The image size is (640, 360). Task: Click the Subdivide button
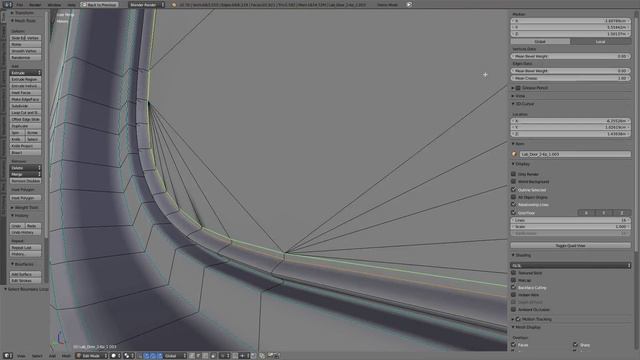coord(26,106)
